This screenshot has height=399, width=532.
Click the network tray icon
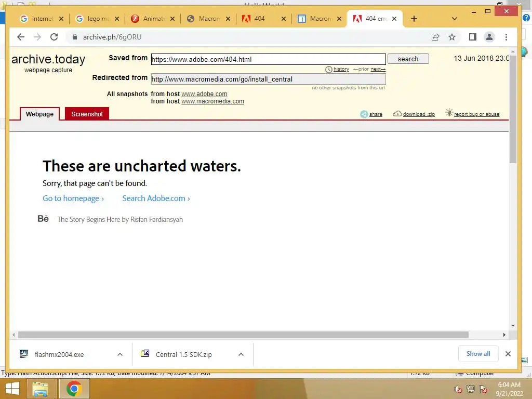(x=471, y=389)
